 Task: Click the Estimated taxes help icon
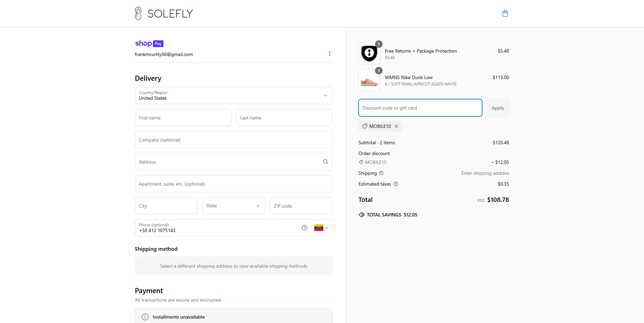(x=396, y=184)
